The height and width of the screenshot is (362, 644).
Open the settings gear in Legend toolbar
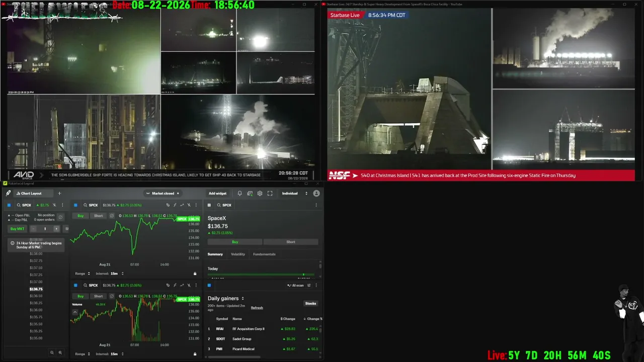click(x=260, y=193)
